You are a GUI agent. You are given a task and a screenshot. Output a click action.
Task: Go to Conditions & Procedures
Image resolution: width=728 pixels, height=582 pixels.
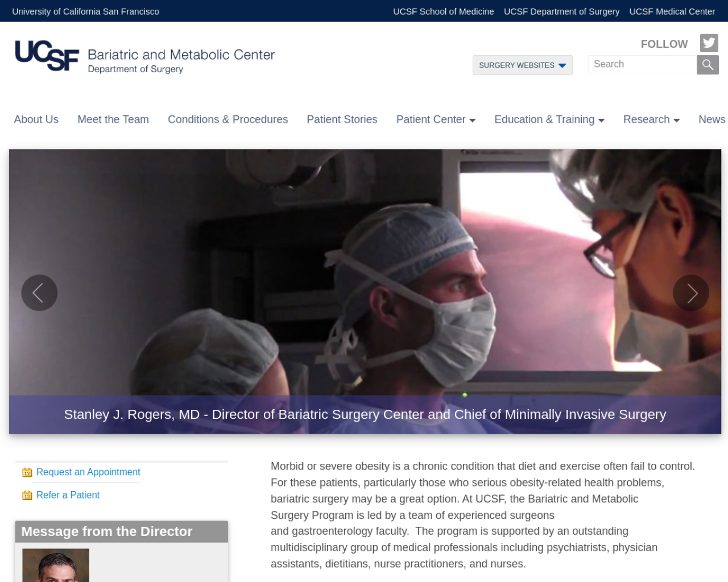click(227, 119)
